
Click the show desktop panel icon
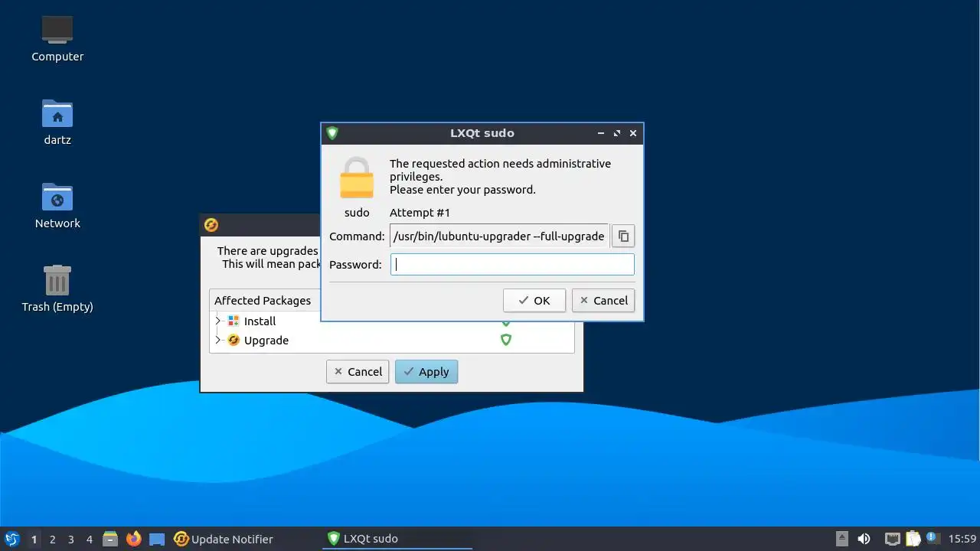pos(157,539)
